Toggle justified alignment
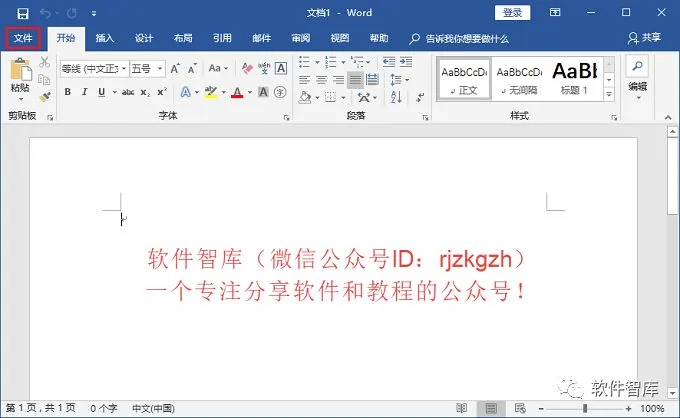Image resolution: width=680 pixels, height=418 pixels. (355, 80)
